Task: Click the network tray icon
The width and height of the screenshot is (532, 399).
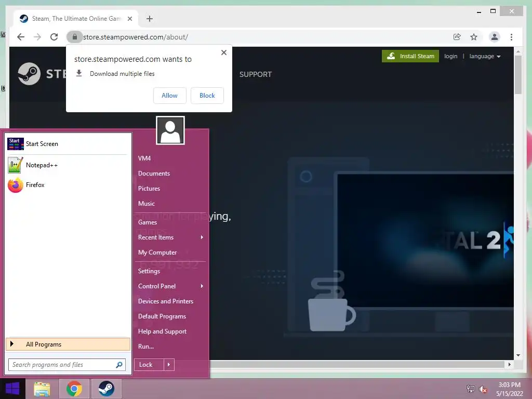Action: (470, 389)
